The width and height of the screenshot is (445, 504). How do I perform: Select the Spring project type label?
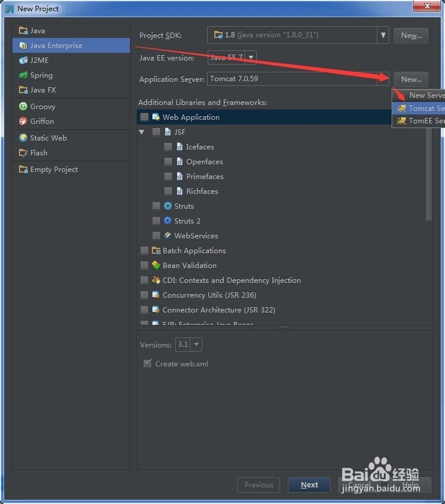(41, 75)
